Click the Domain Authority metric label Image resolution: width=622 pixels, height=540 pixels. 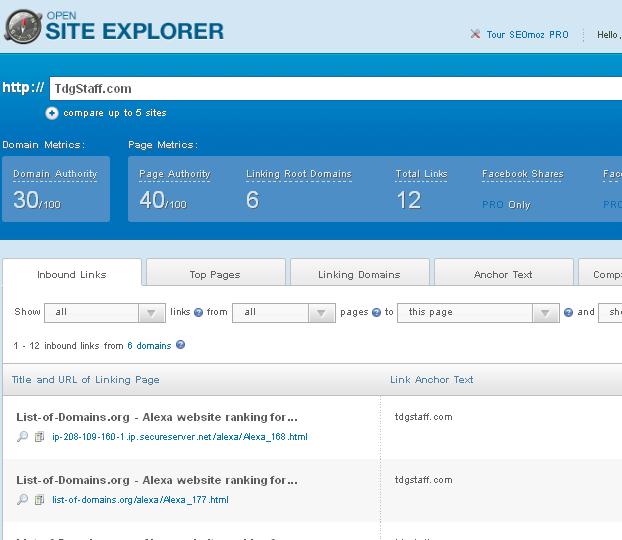click(55, 174)
